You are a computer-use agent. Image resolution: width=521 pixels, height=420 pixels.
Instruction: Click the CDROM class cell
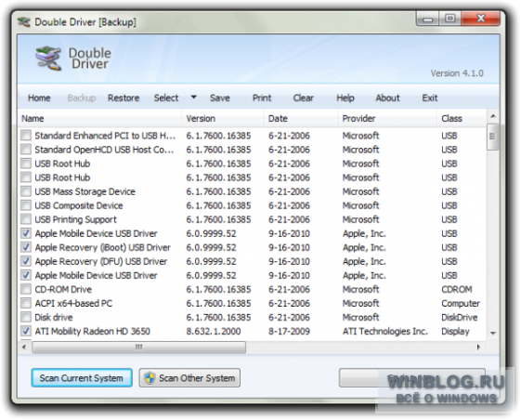click(457, 289)
